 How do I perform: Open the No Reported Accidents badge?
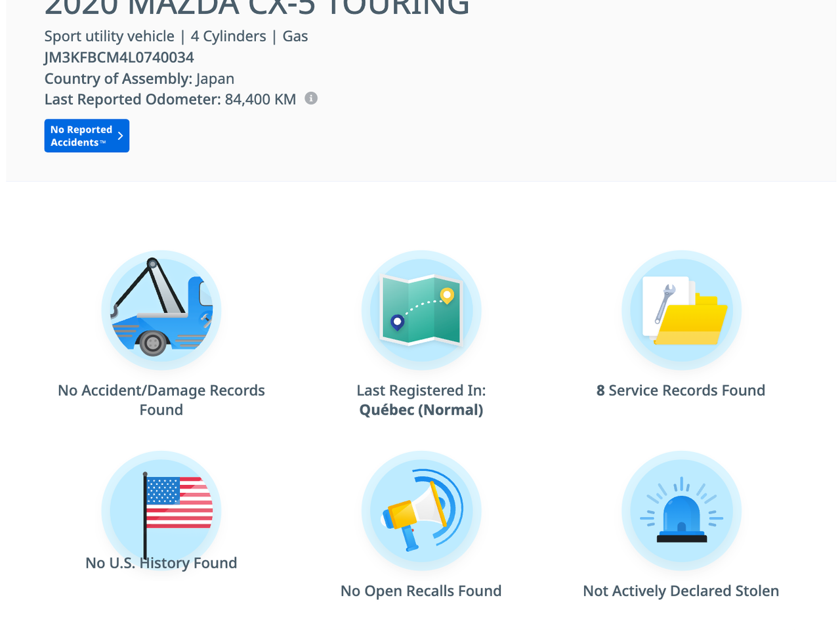[87, 136]
